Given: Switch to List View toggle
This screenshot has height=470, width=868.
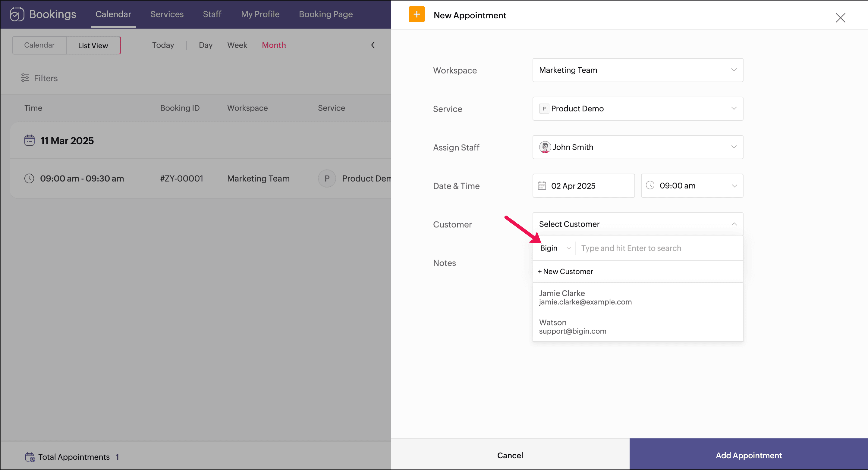Looking at the screenshot, I should (x=93, y=45).
